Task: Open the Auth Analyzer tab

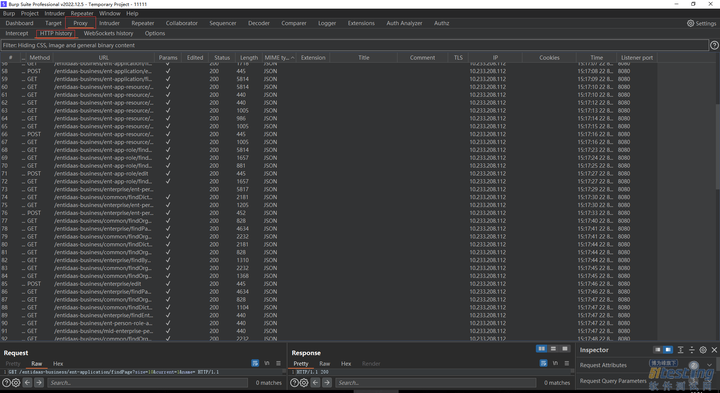Action: [x=404, y=23]
